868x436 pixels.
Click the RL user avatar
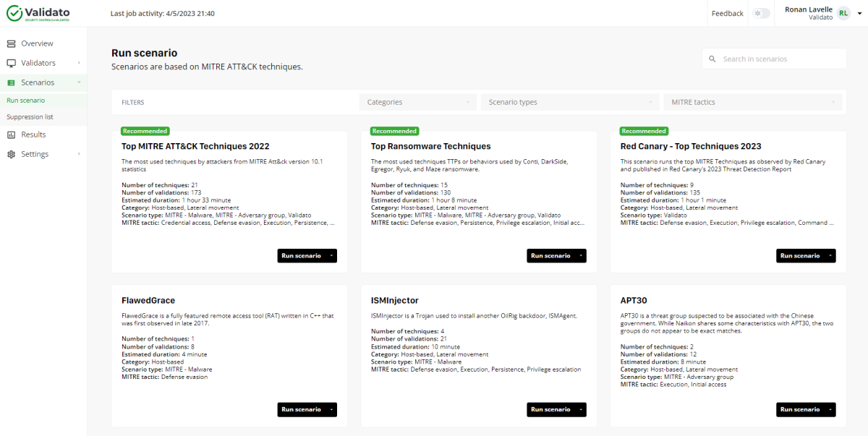(x=843, y=12)
